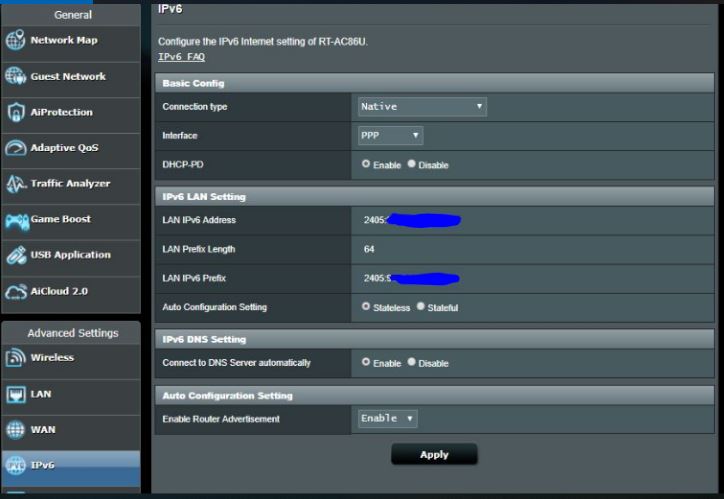
Task: Choose Stateful auto configuration setting
Action: click(421, 307)
